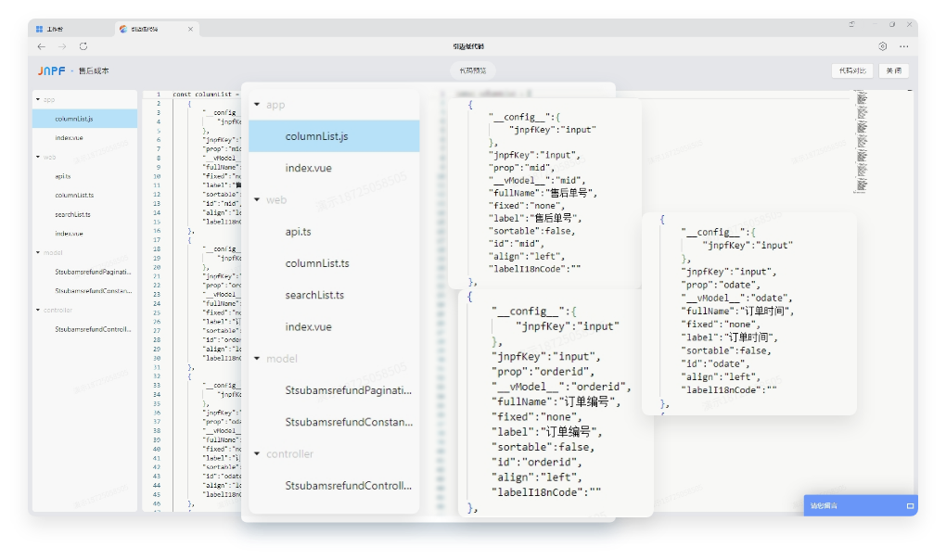Click "fullName":"售后单号" in enlarged code
The image size is (946, 560).
tap(542, 193)
